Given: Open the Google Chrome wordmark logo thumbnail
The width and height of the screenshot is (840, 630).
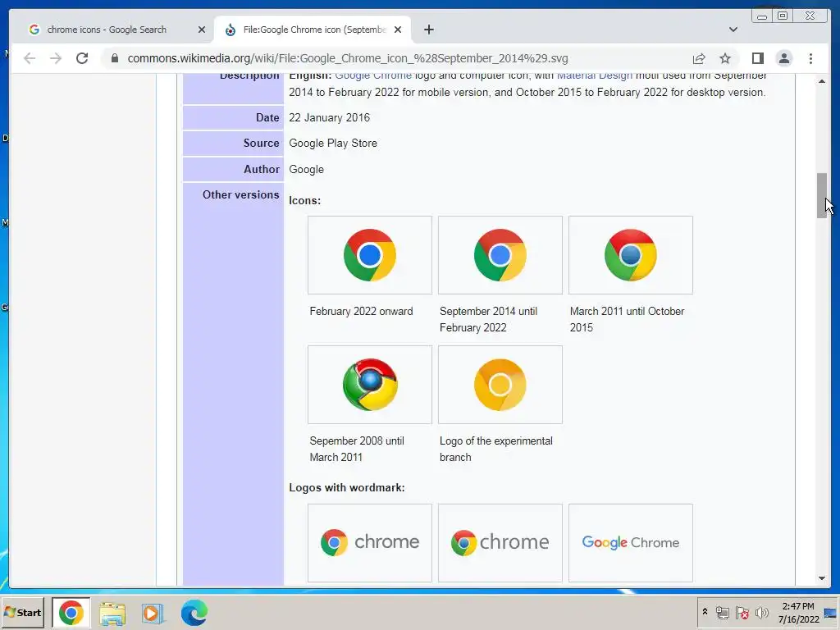Looking at the screenshot, I should point(631,543).
